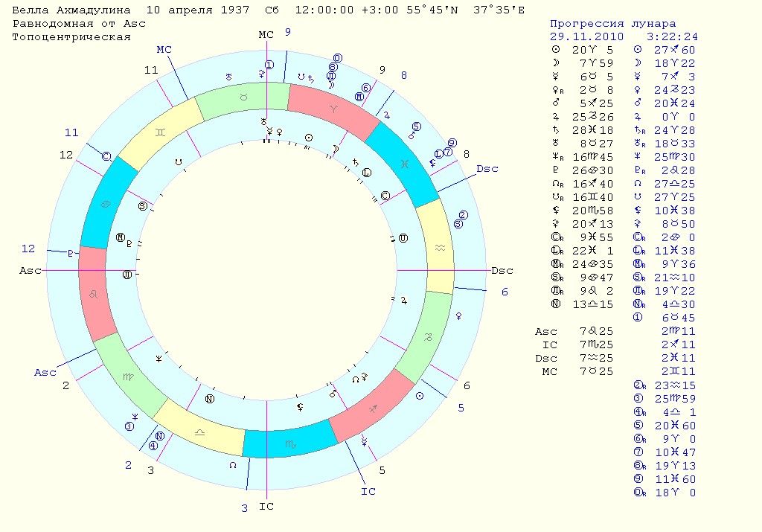Screen dimensions: 762x532
Task: Select the blue circled 1 marker near MC
Action: 269,65
